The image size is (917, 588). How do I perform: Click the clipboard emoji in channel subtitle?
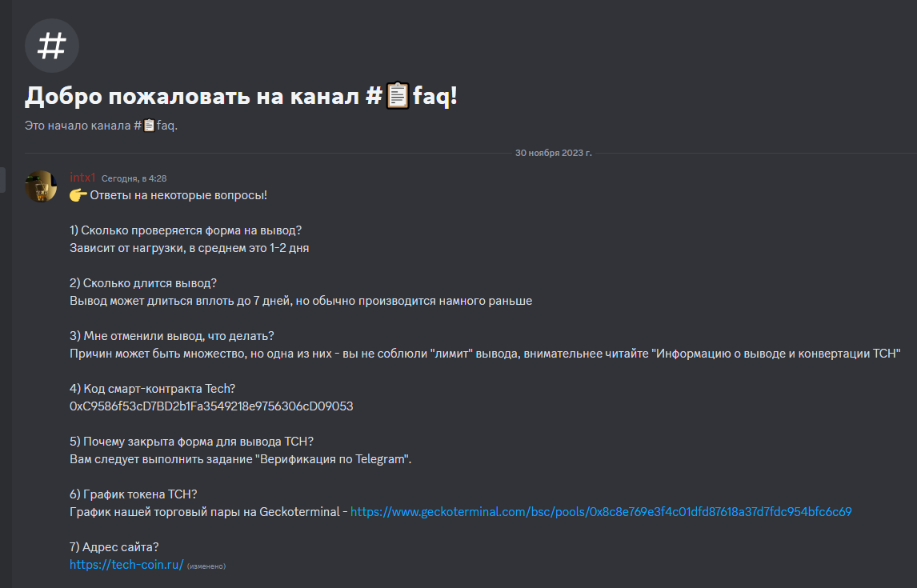[x=149, y=125]
